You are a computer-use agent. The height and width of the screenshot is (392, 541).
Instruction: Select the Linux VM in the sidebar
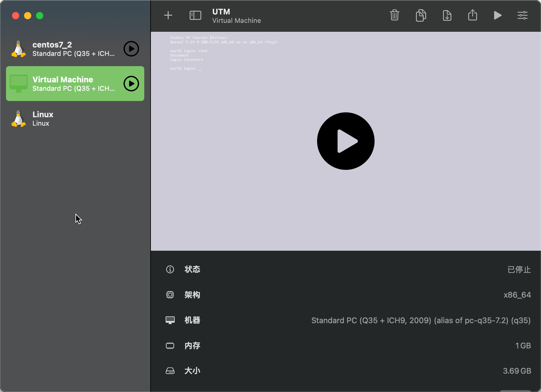click(x=75, y=118)
